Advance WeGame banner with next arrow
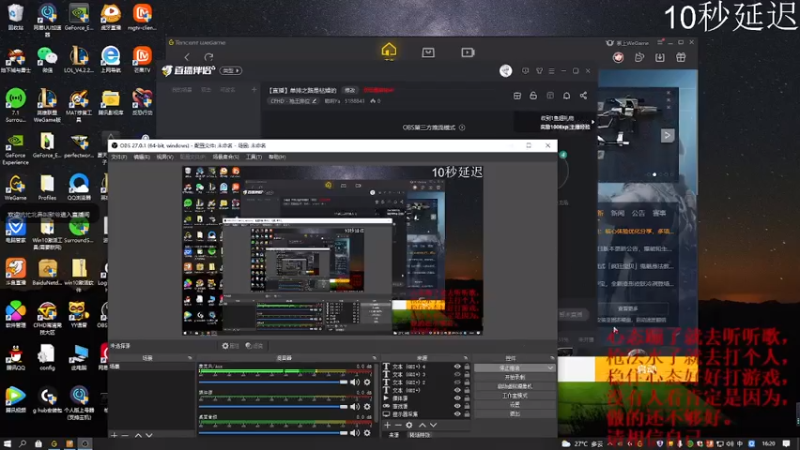800x450 pixels. click(667, 136)
